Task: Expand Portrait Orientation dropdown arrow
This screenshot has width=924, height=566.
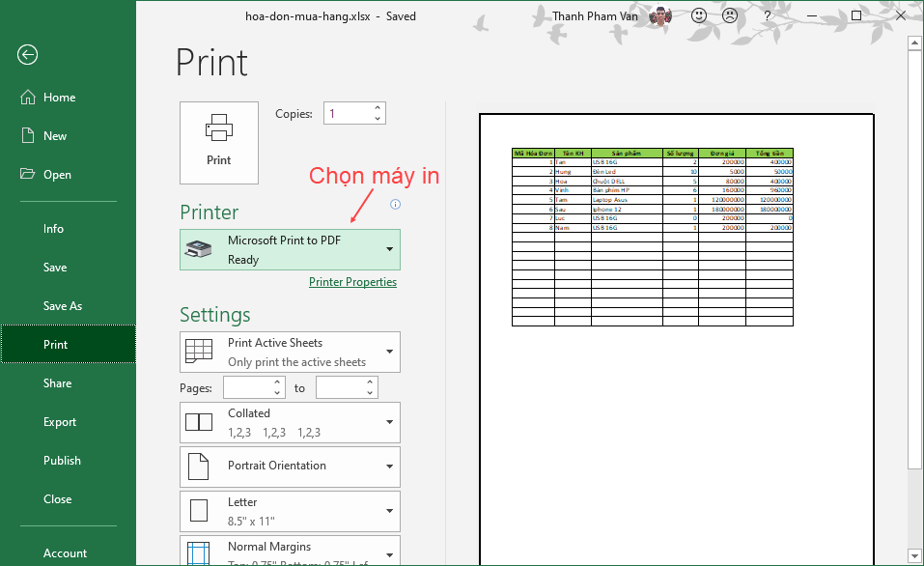Action: [x=389, y=467]
